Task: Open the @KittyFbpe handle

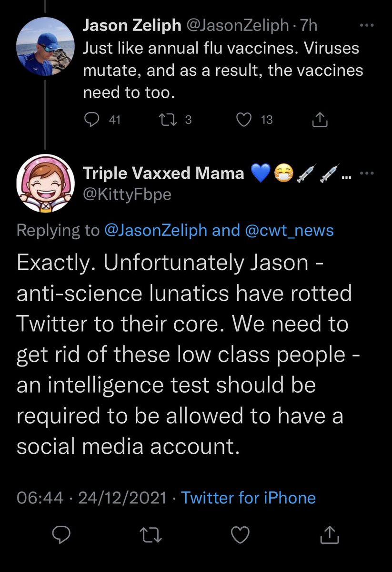Action: [x=127, y=195]
